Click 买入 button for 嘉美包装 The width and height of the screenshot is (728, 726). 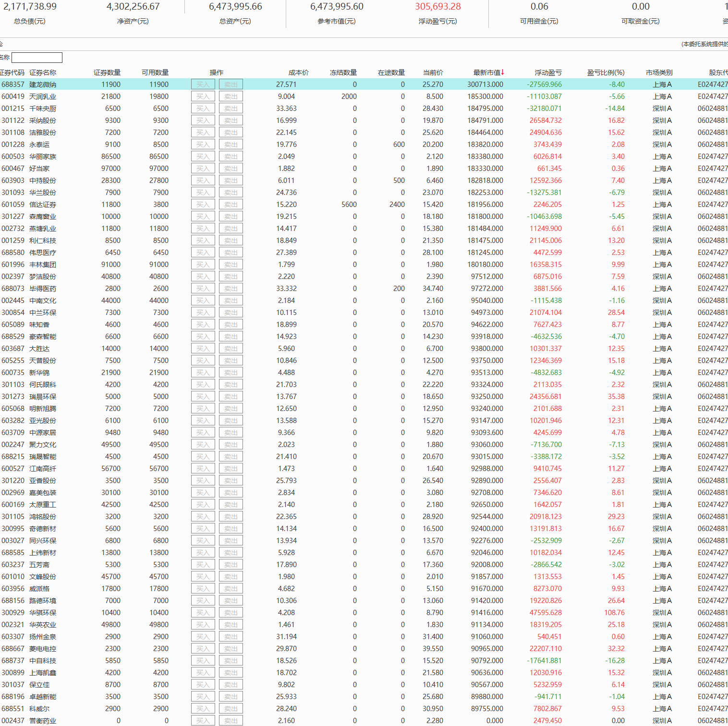(x=203, y=493)
